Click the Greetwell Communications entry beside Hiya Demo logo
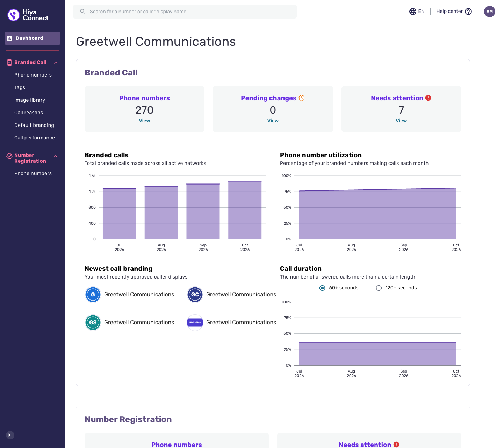Screen dimensions: 504x448 [243, 323]
